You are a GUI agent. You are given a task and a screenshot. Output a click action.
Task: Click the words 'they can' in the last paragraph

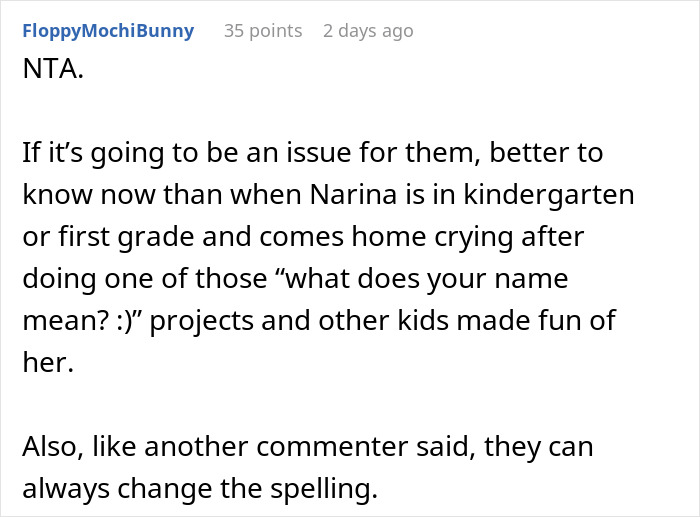click(538, 446)
